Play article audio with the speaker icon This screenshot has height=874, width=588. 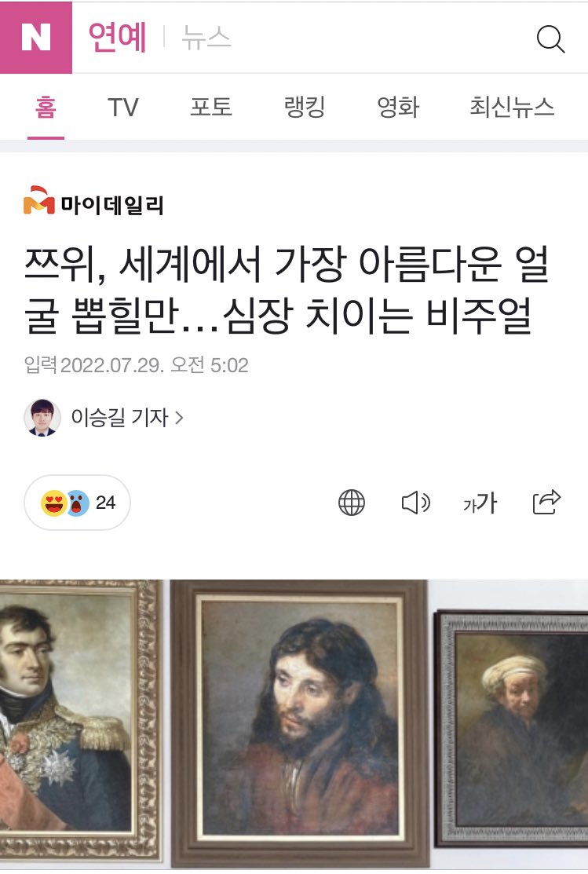point(416,503)
